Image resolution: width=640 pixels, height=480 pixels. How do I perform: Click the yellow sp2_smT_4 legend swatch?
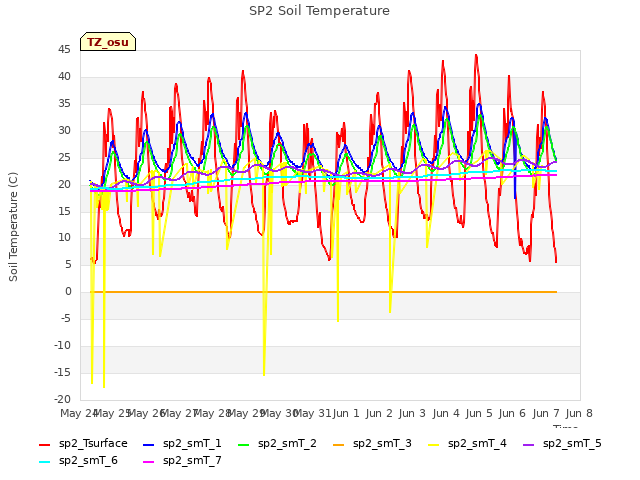click(433, 444)
